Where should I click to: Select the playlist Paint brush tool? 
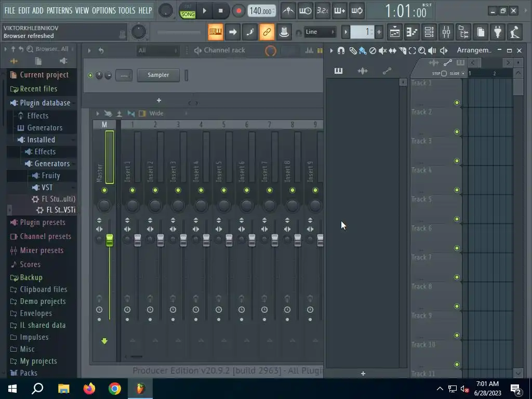coord(363,50)
